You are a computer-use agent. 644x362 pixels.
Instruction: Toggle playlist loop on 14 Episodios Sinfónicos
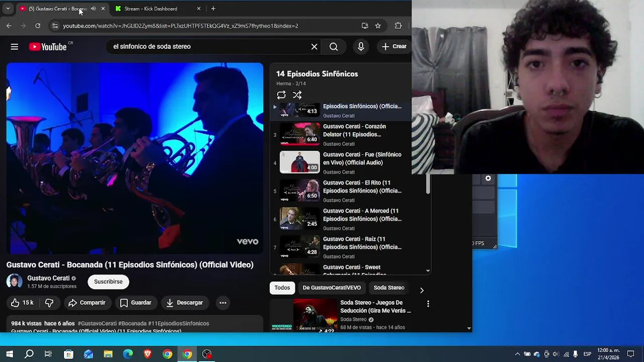[x=281, y=95]
